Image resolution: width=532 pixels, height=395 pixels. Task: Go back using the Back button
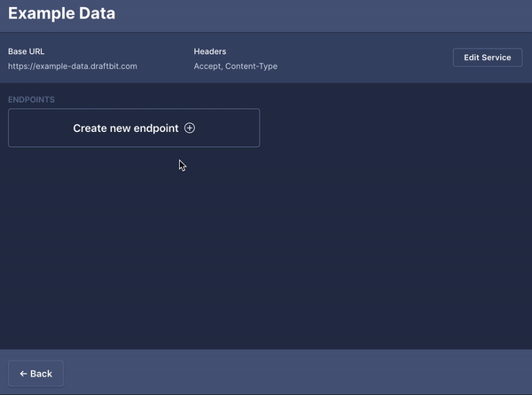(35, 374)
